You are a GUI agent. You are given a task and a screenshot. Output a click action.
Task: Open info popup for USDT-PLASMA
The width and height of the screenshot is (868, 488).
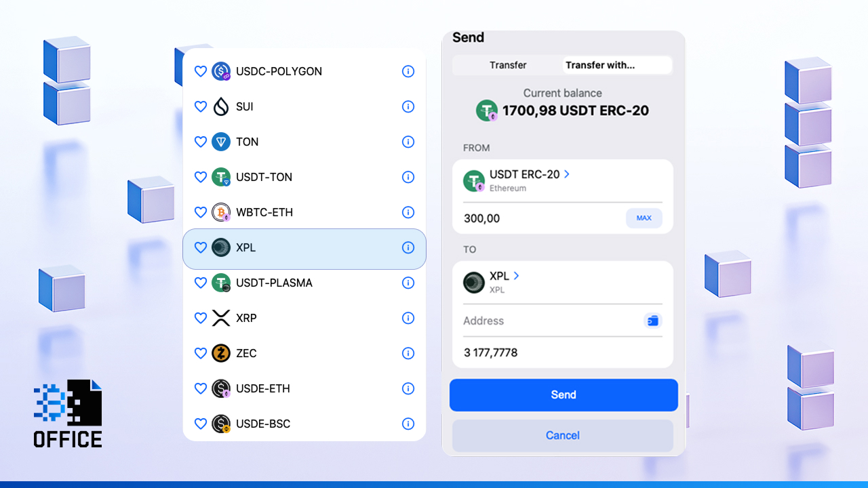click(408, 283)
